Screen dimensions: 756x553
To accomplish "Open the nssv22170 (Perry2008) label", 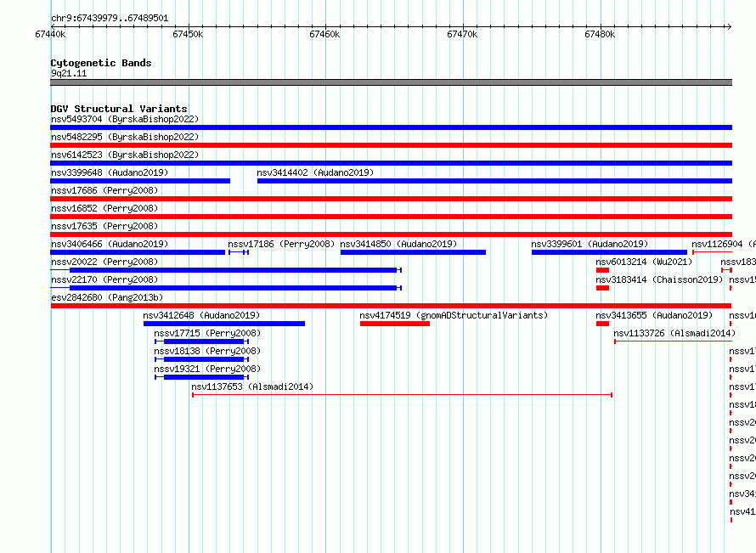I will tap(104, 279).
